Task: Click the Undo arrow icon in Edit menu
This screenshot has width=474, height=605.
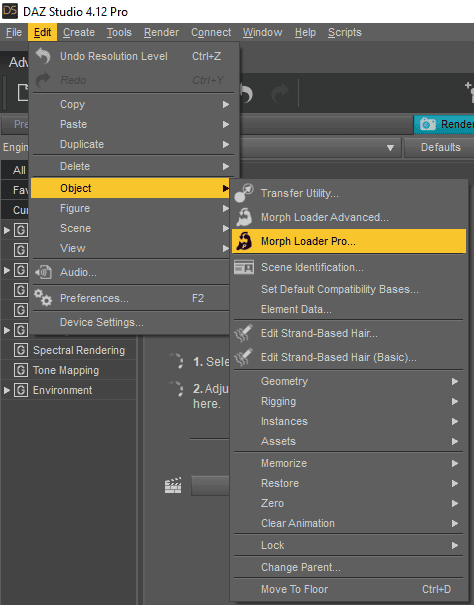Action: pos(43,56)
